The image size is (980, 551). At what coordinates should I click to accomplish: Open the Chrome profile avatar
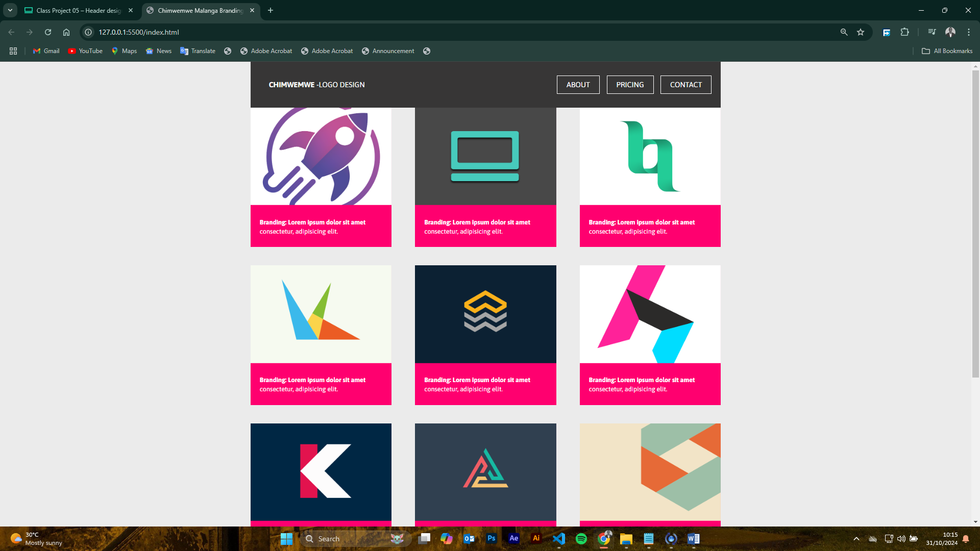tap(950, 32)
